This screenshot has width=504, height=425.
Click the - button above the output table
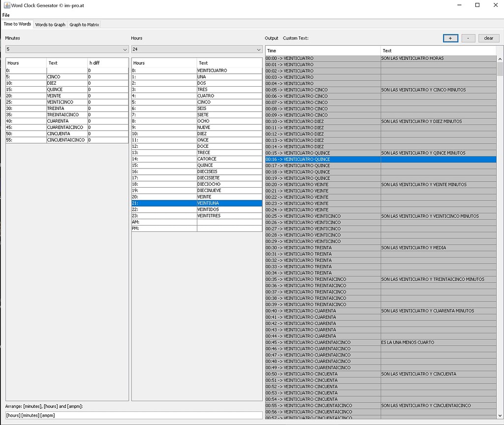468,38
